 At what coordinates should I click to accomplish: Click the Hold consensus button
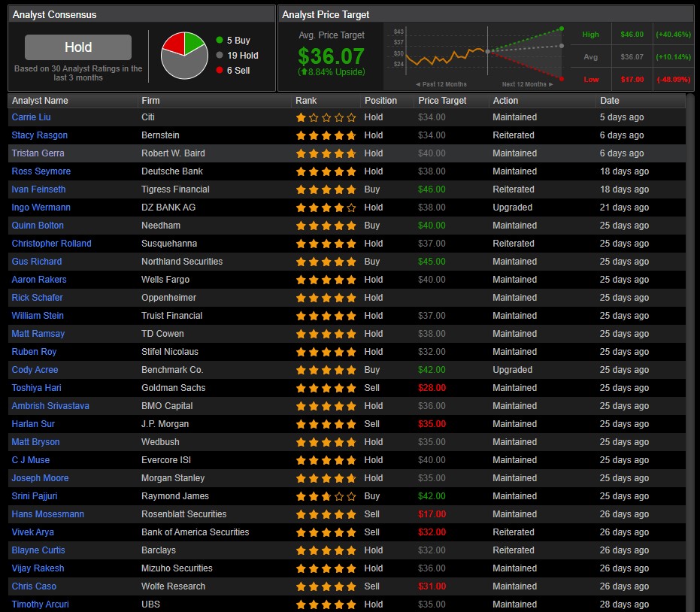[x=78, y=47]
